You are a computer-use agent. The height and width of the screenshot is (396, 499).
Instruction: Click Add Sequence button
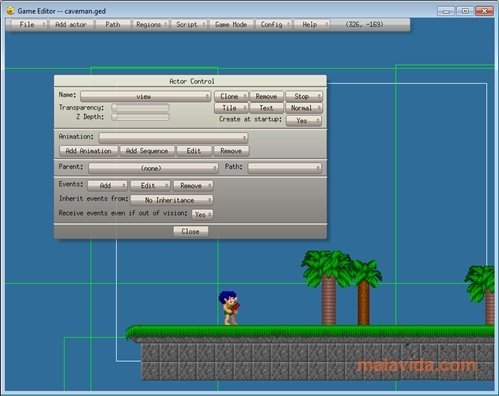[147, 151]
